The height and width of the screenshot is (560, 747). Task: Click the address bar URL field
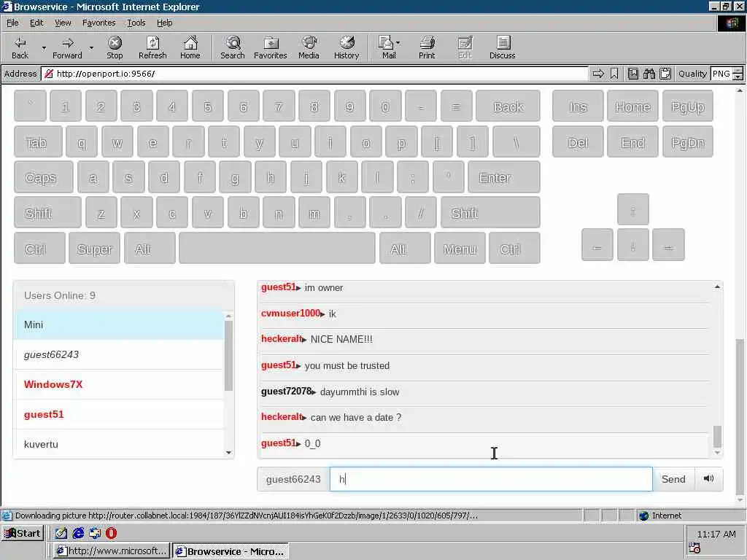(314, 74)
